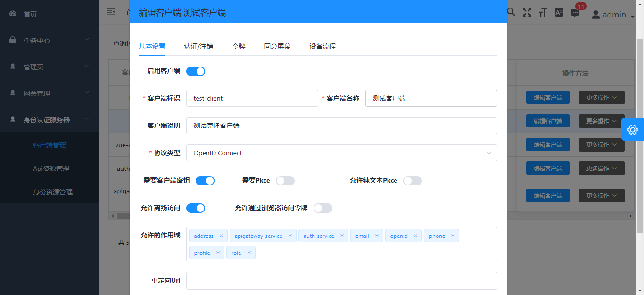Turn off the 允许离线访问 switch
This screenshot has width=644, height=295.
pos(196,208)
